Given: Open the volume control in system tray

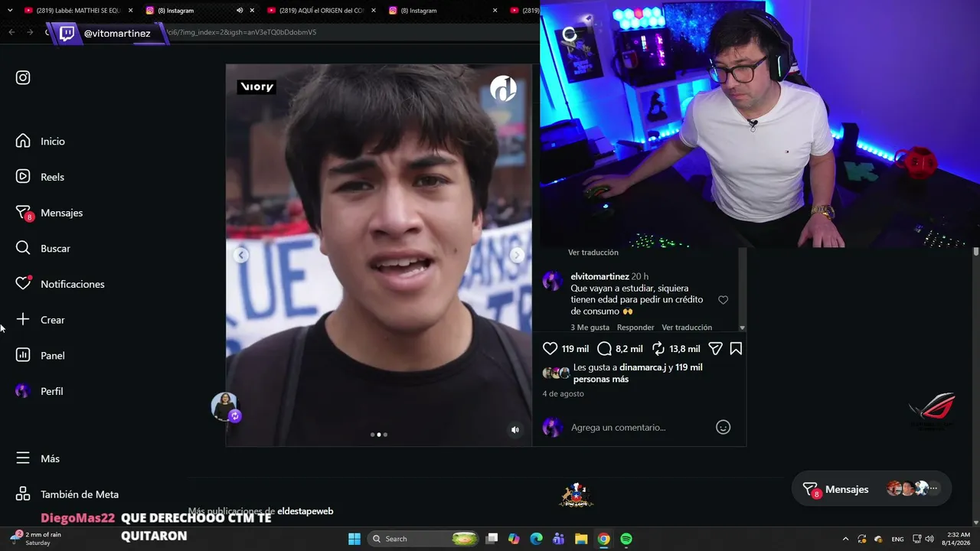Looking at the screenshot, I should tap(929, 539).
